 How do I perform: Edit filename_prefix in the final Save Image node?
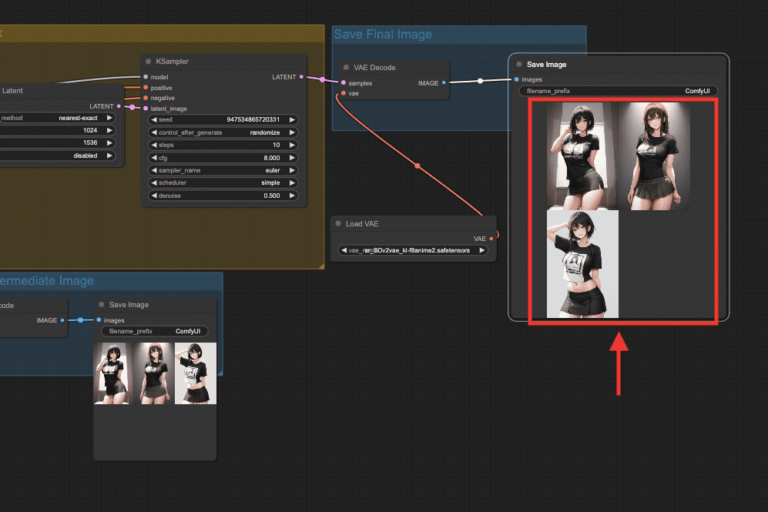click(617, 91)
